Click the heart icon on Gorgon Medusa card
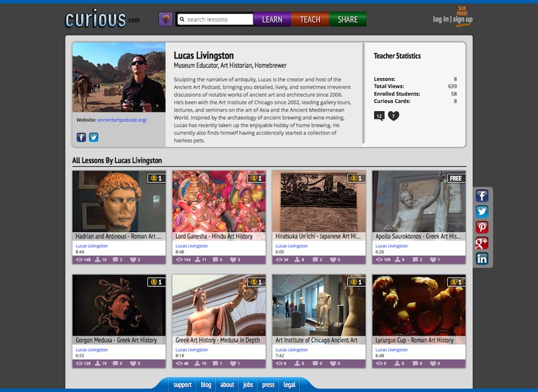 (133, 364)
